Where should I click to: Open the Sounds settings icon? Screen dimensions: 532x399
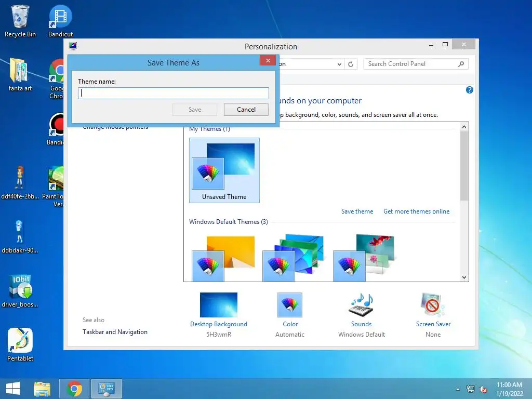[362, 304]
